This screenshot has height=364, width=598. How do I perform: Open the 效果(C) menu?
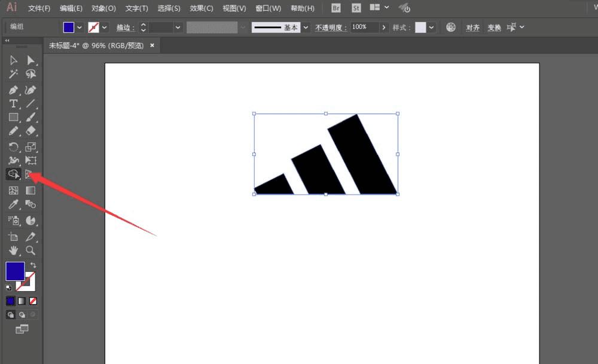[201, 8]
